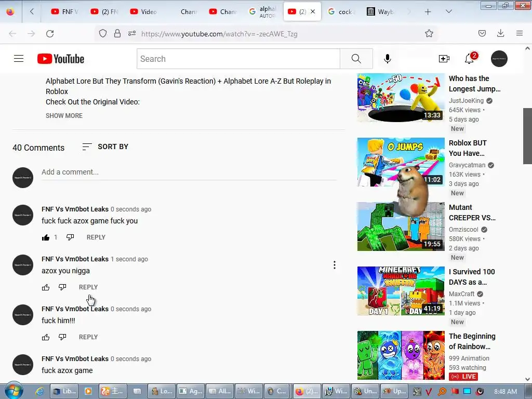Dislike the 'fuck fuck azox game' comment

(x=70, y=237)
